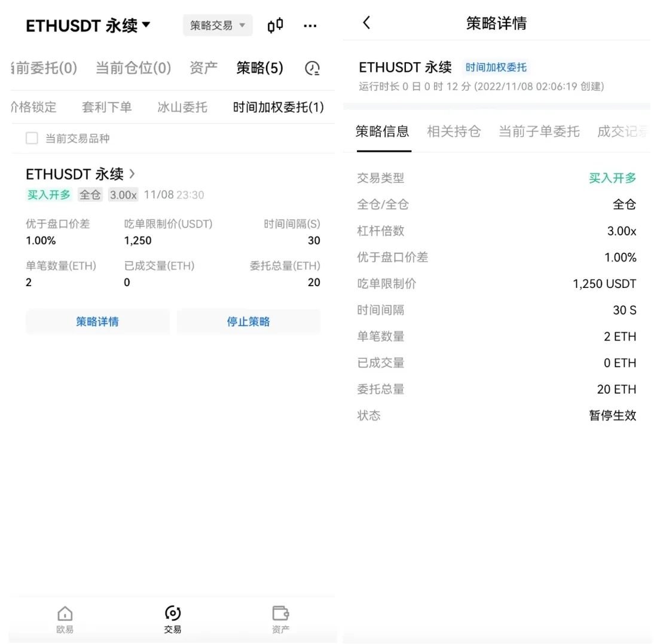654x644 pixels.
Task: Tap the back arrow on 策略详情 page
Action: pos(366,22)
